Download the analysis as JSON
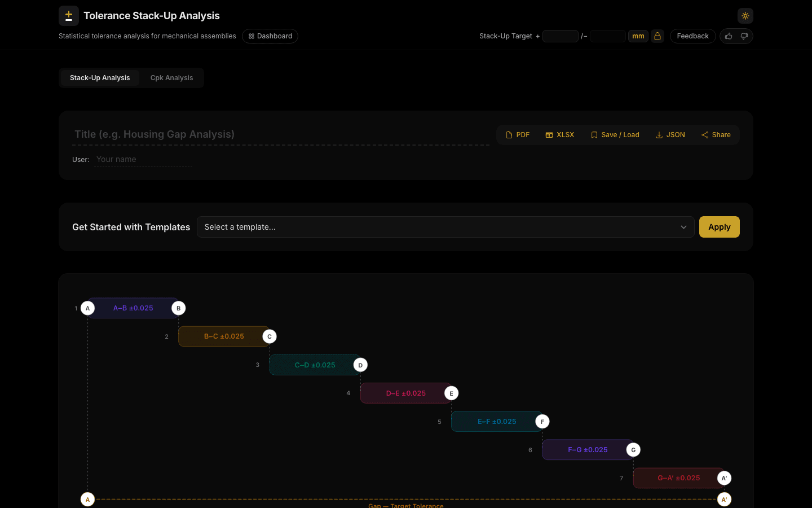Image resolution: width=812 pixels, height=508 pixels. (x=670, y=134)
